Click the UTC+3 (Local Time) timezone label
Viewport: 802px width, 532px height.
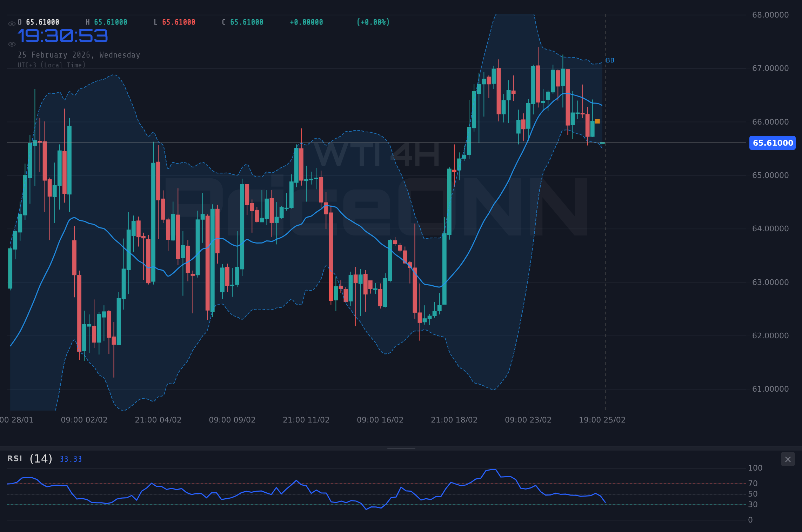point(51,65)
